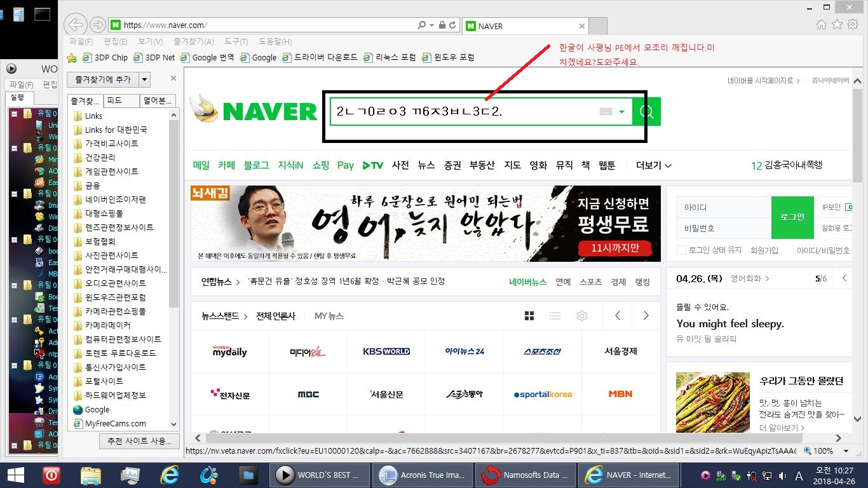Viewport: 868px width, 488px height.
Task: Open the browser Home icon
Action: (x=822, y=24)
